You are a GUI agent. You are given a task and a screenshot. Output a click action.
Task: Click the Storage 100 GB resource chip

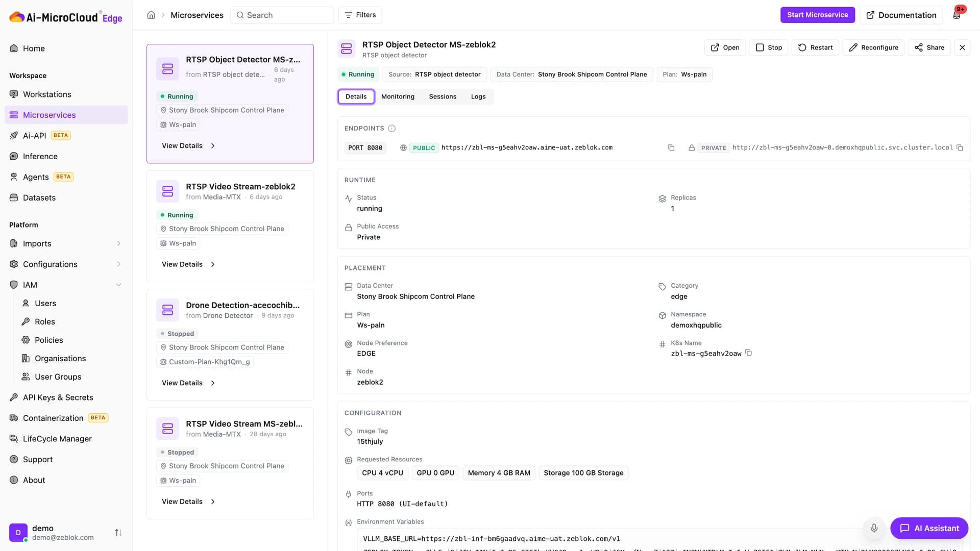tap(583, 473)
